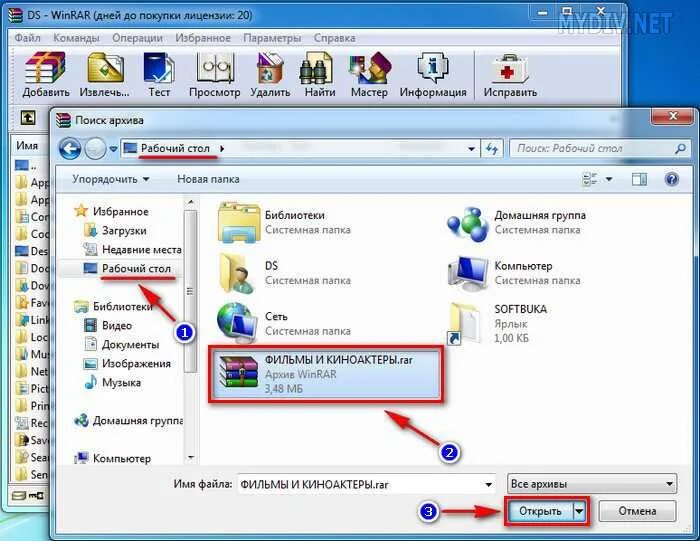Select Документы in the navigation pane
Screen dimensions: 700x541
pyautogui.click(x=121, y=345)
